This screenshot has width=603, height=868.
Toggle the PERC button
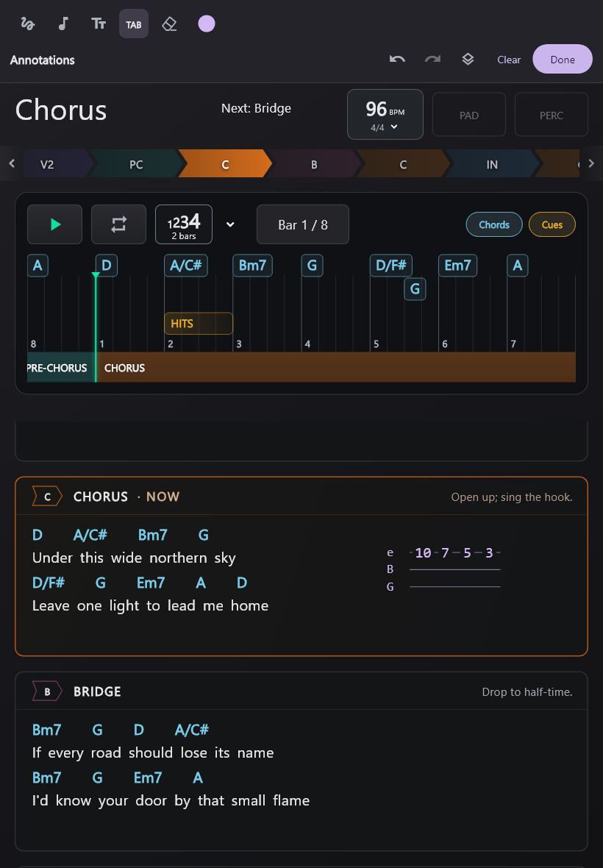pyautogui.click(x=552, y=115)
